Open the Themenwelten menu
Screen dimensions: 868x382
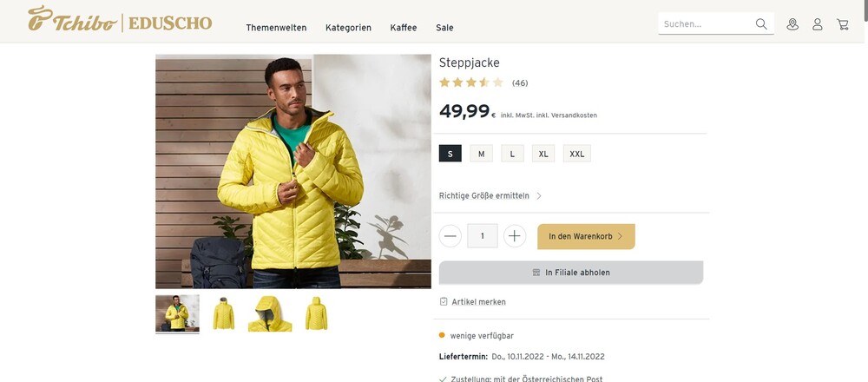(276, 28)
